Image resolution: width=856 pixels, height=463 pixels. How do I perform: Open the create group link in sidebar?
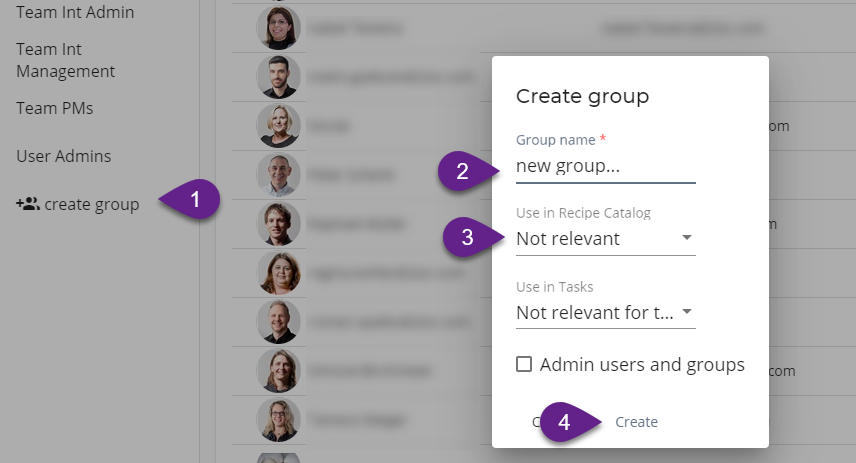tap(78, 204)
